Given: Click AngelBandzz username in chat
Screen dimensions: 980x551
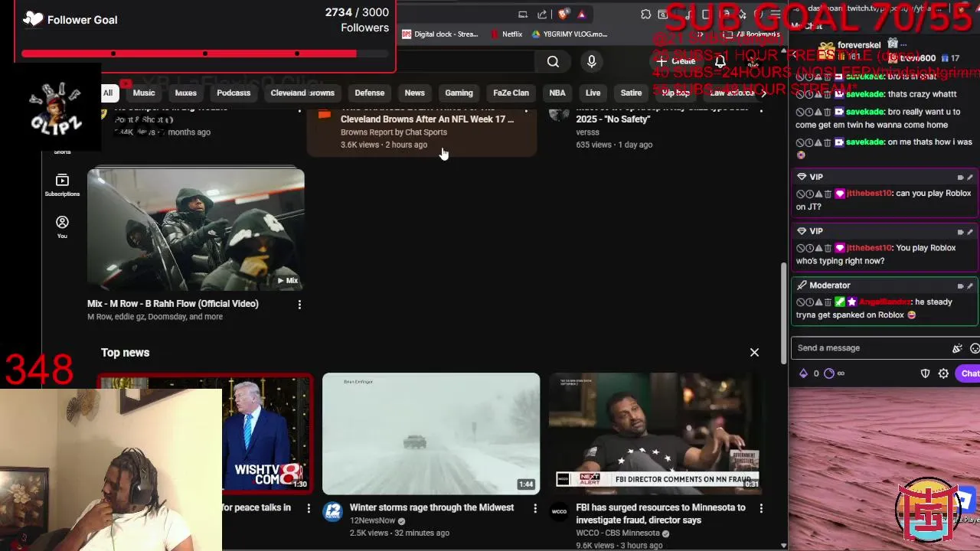Looking at the screenshot, I should point(885,302).
